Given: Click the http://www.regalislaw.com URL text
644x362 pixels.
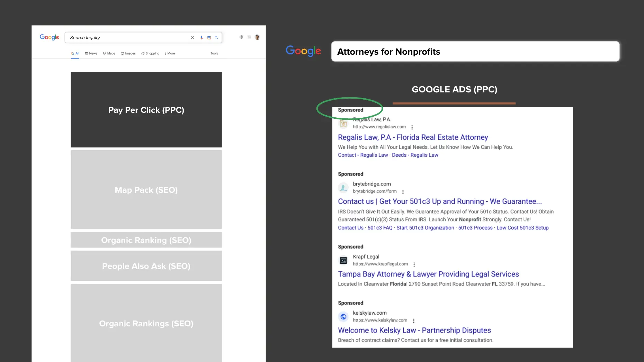Looking at the screenshot, I should 379,127.
